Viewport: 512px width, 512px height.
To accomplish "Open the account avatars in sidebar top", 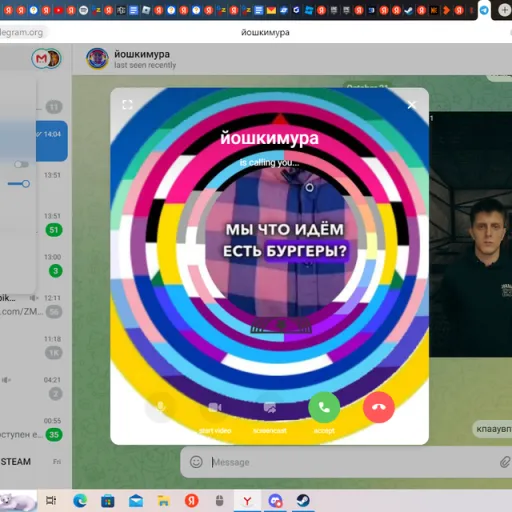I will click(x=46, y=59).
